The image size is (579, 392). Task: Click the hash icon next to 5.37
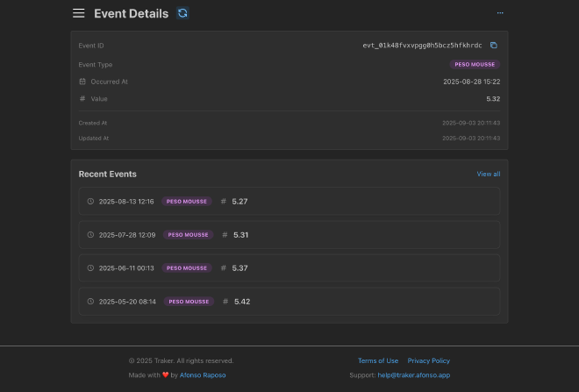pos(224,268)
